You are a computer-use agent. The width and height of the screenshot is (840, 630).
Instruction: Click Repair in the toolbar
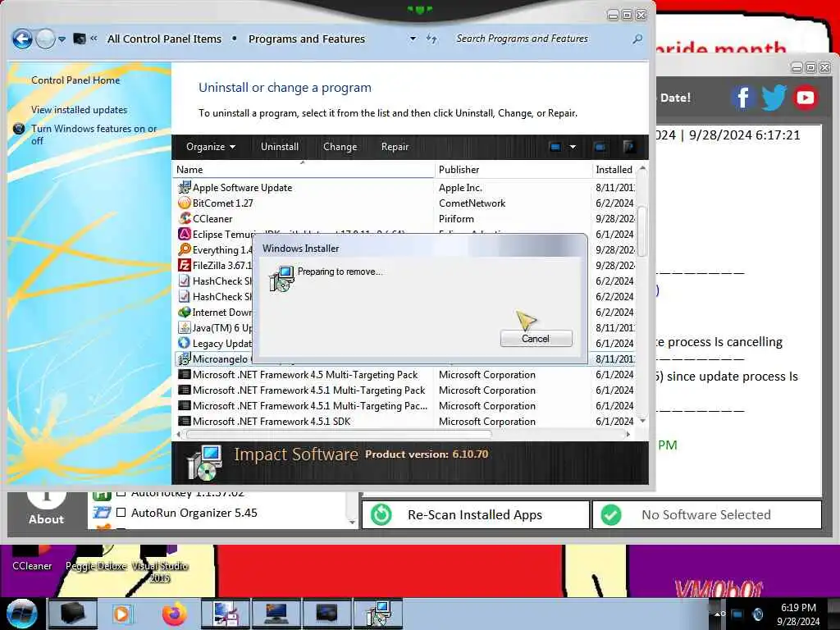coord(395,147)
